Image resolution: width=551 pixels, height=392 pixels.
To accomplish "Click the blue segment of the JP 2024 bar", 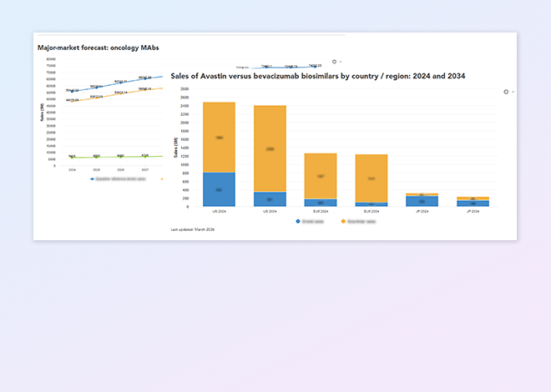I will click(x=422, y=201).
